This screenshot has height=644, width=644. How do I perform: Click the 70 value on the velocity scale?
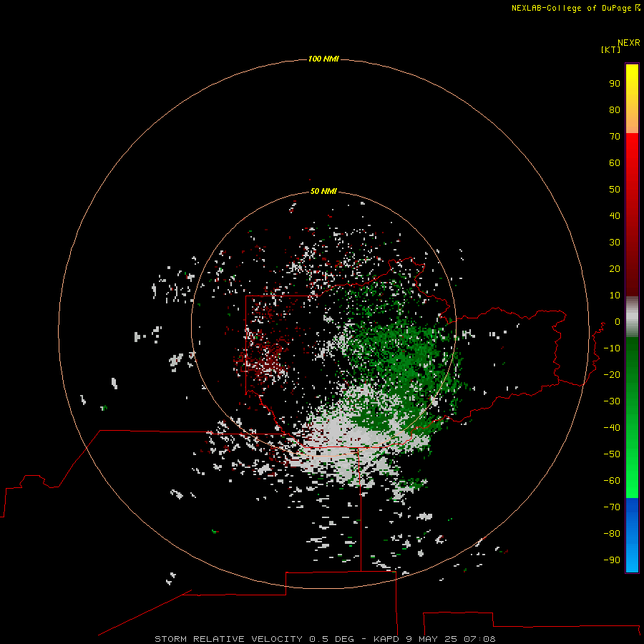pyautogui.click(x=615, y=137)
